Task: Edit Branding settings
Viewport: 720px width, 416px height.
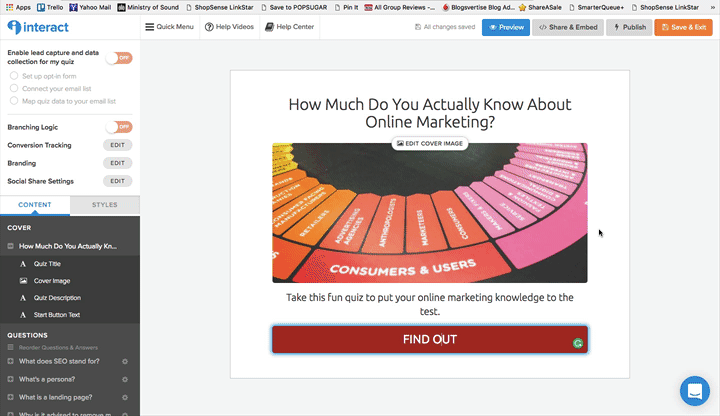Action: [x=118, y=163]
